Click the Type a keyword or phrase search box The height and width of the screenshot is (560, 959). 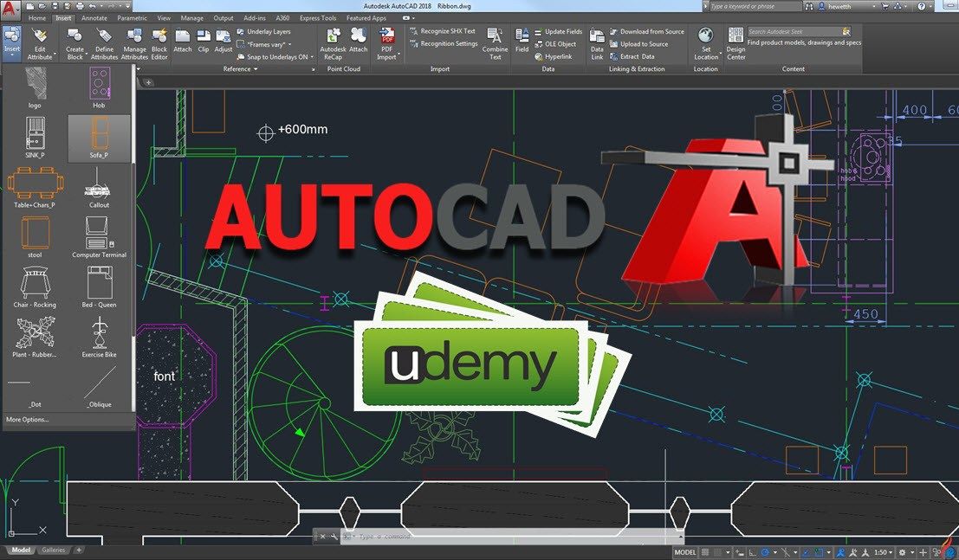pyautogui.click(x=754, y=6)
